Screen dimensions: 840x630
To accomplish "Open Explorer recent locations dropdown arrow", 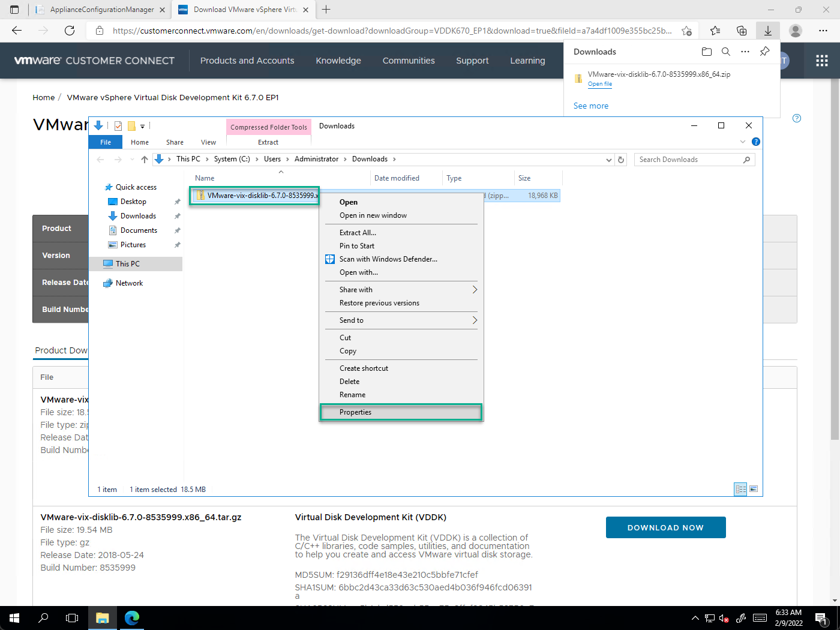I will pos(132,160).
